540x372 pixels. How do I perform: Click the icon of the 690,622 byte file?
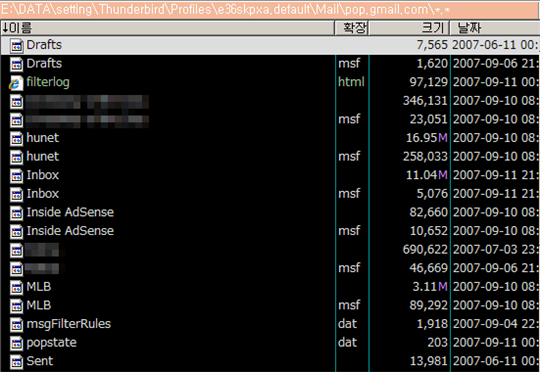click(x=16, y=250)
